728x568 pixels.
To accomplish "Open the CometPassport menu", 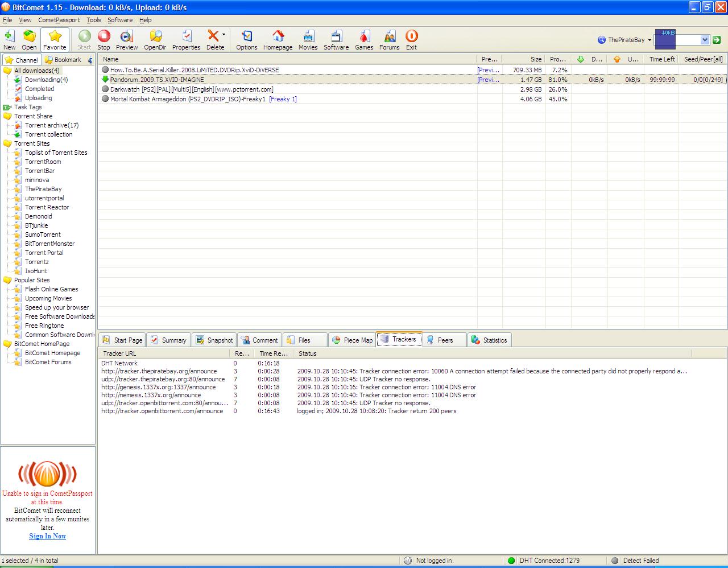I will 59,20.
